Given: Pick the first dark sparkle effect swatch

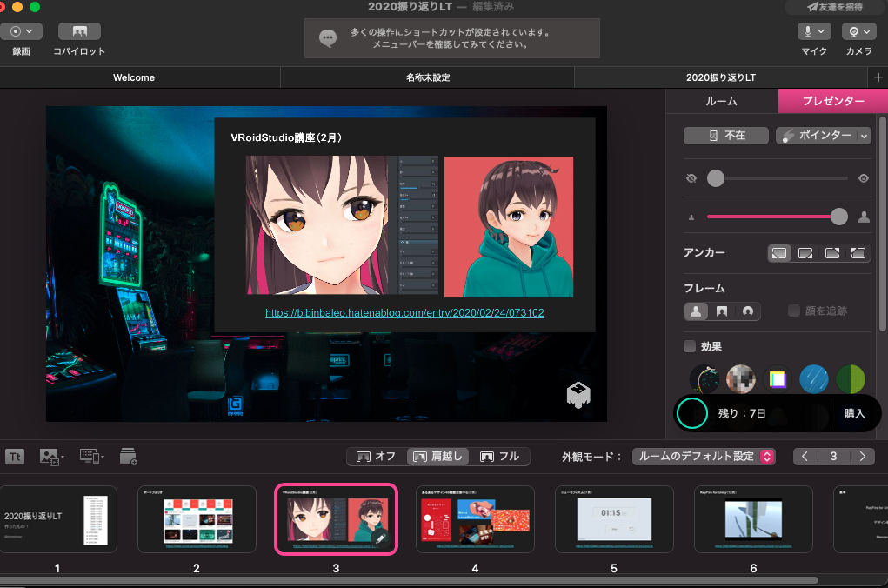Looking at the screenshot, I should 704,379.
